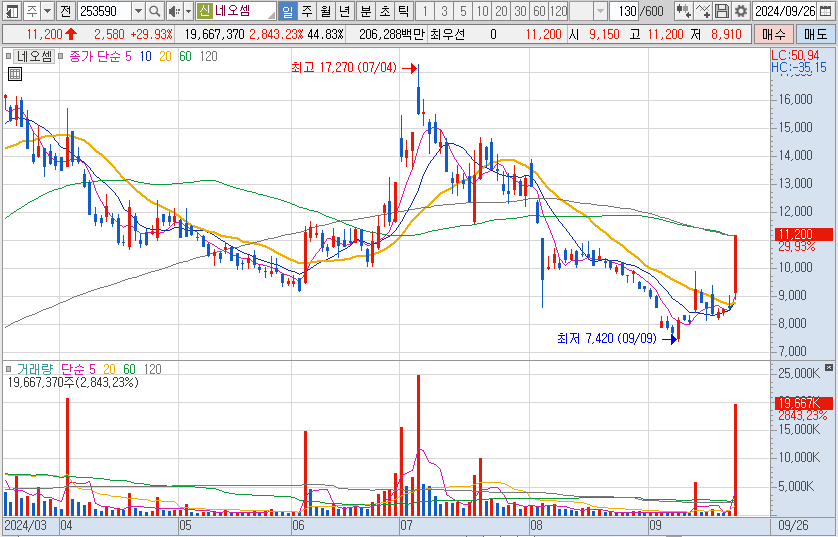The image size is (838, 537).
Task: Select the 5 moving average legend
Action: point(128,56)
